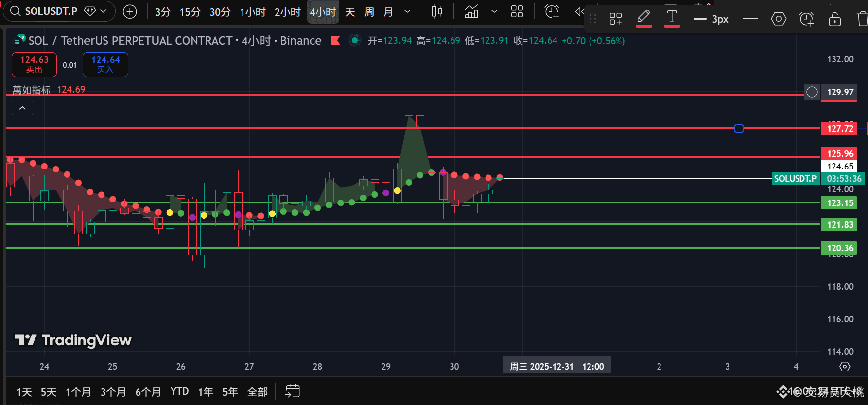The image size is (868, 405).
Task: Delete the selected drawing with trash icon
Action: (862, 19)
